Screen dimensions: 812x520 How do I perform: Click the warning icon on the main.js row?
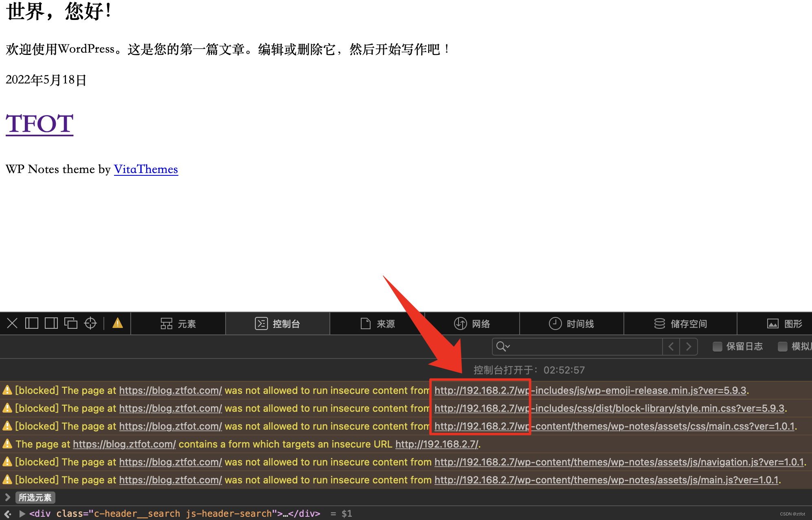7,480
